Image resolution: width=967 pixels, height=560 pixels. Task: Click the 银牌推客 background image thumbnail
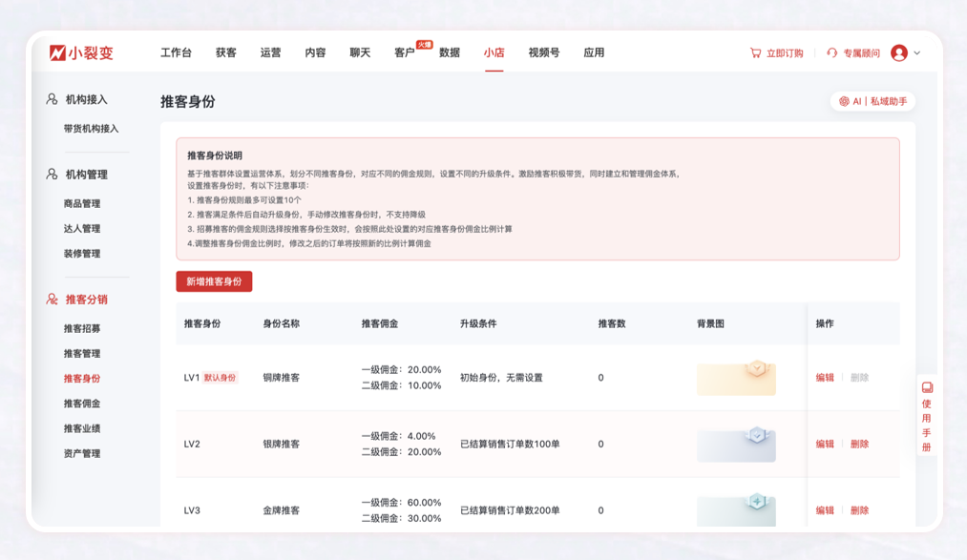[x=736, y=445]
